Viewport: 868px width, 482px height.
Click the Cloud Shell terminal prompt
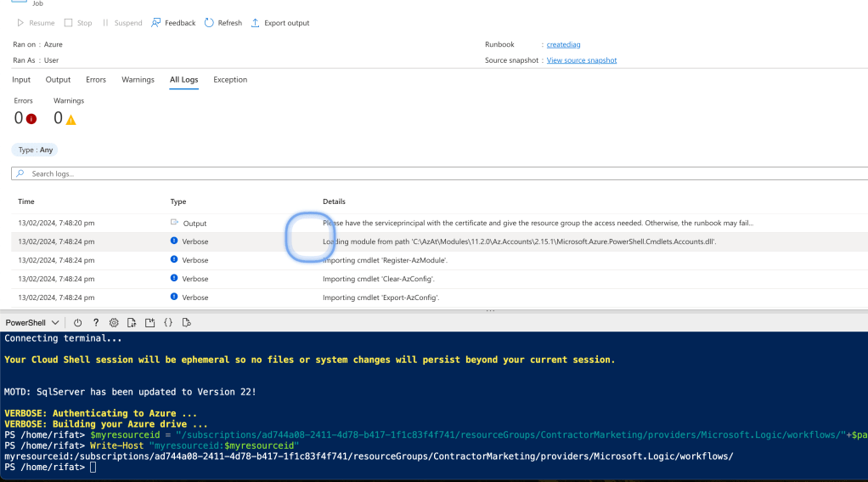pyautogui.click(x=93, y=467)
